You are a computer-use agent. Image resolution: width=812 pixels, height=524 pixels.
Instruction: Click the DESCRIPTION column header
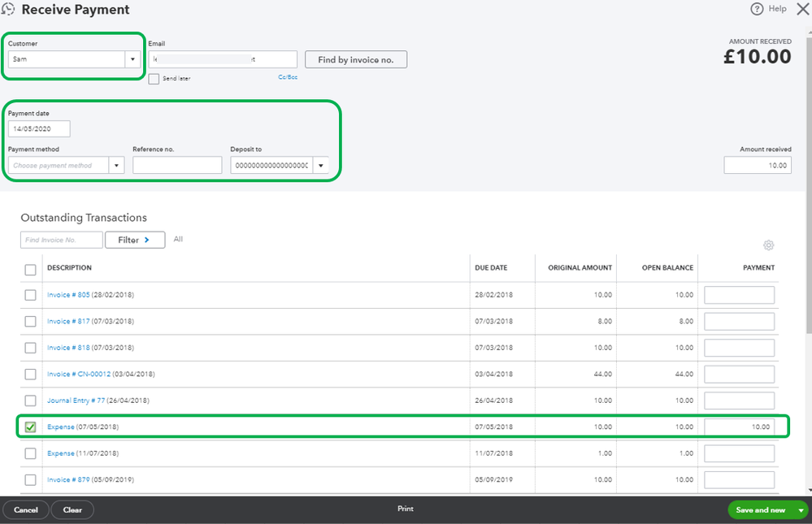[x=69, y=268]
